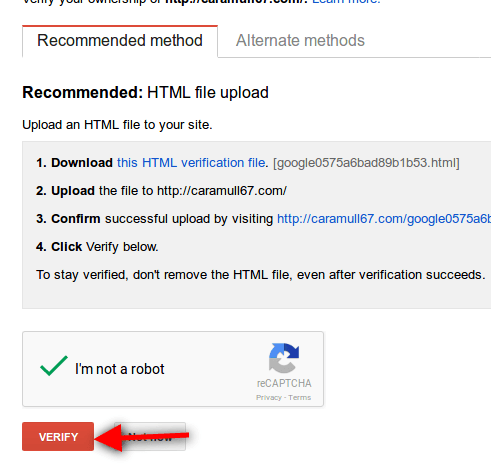The height and width of the screenshot is (474, 491).
Task: Click the Recommended: HTML file upload heading
Action: (145, 92)
